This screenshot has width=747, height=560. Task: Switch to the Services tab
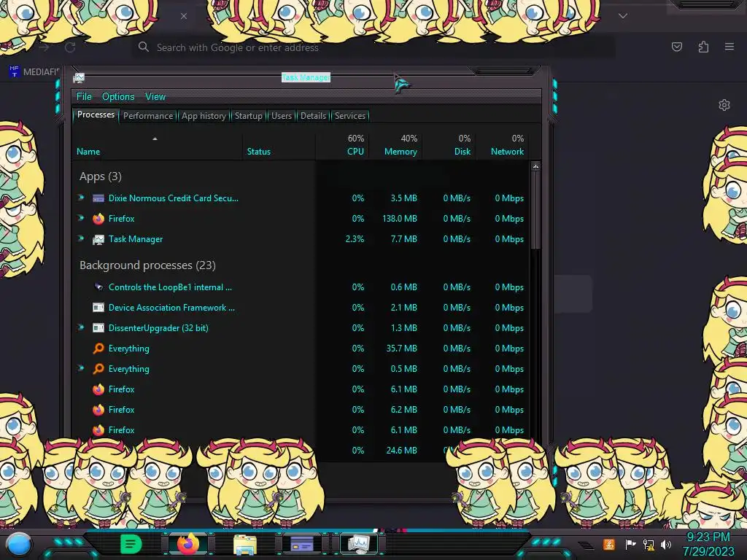click(349, 116)
